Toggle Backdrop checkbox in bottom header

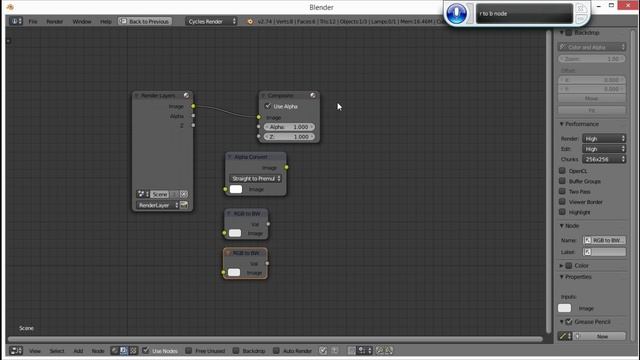coord(236,350)
